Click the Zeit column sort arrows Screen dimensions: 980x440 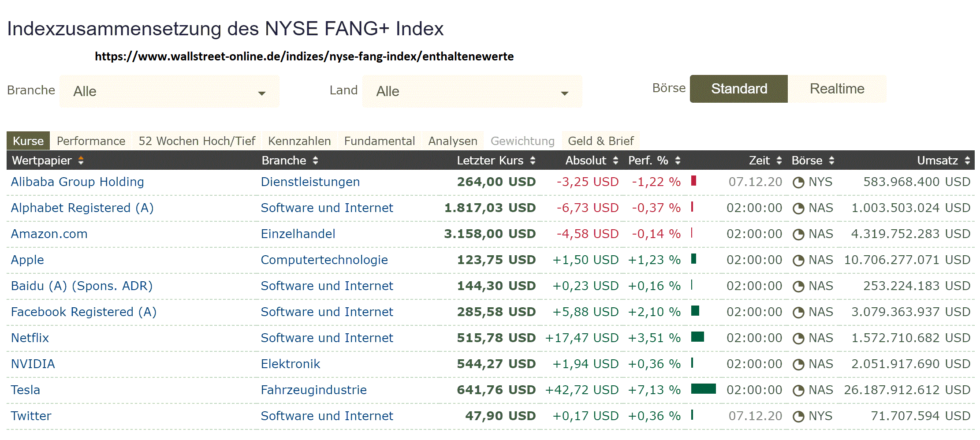(779, 161)
